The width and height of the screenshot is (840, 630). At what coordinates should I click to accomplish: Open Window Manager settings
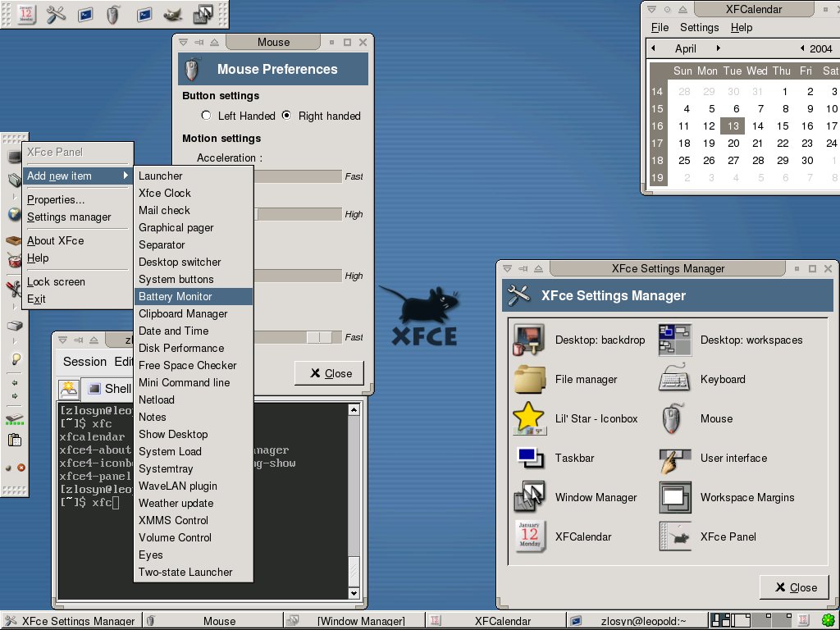[575, 497]
